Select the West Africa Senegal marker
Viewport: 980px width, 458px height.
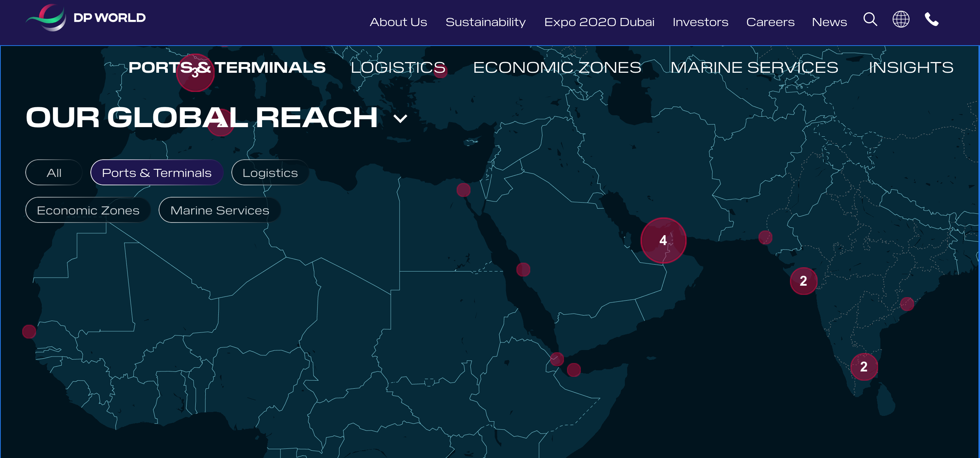29,332
